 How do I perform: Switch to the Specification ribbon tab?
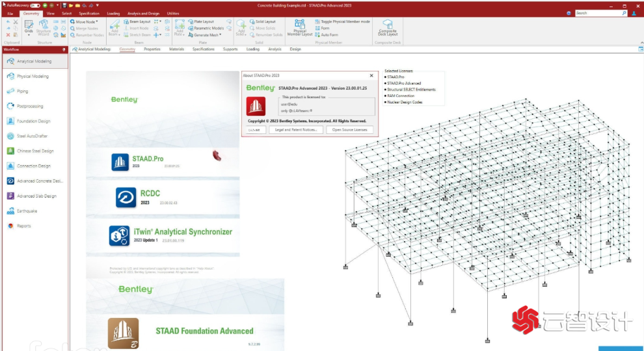(x=89, y=14)
